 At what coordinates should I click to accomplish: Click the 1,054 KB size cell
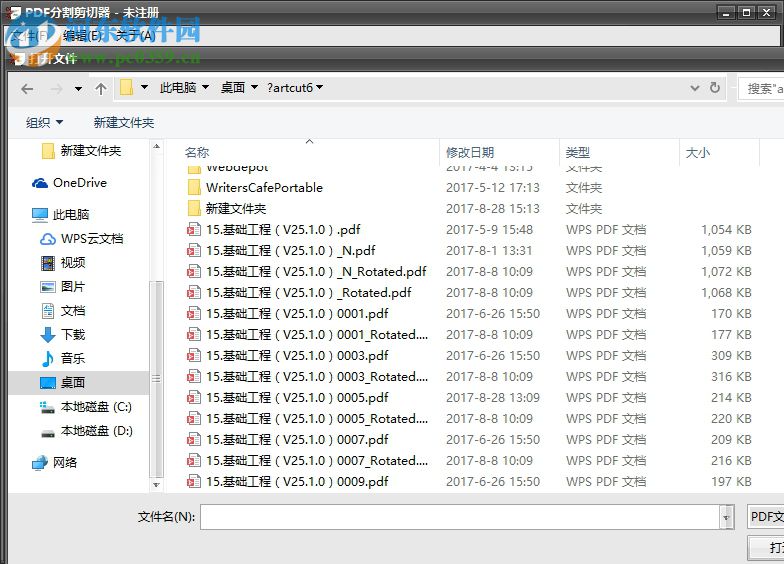click(726, 230)
